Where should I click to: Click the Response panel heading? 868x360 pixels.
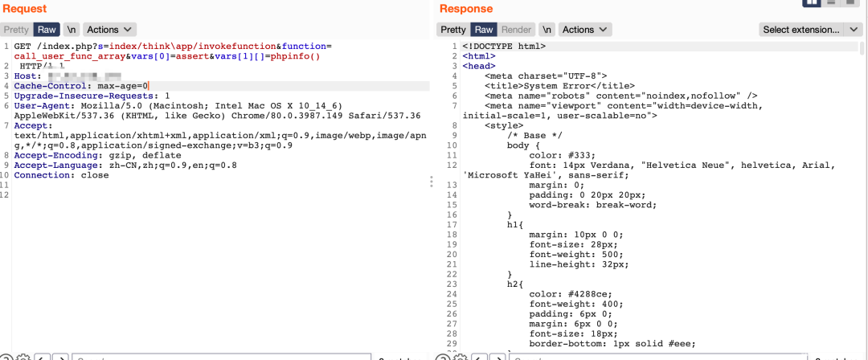click(466, 8)
